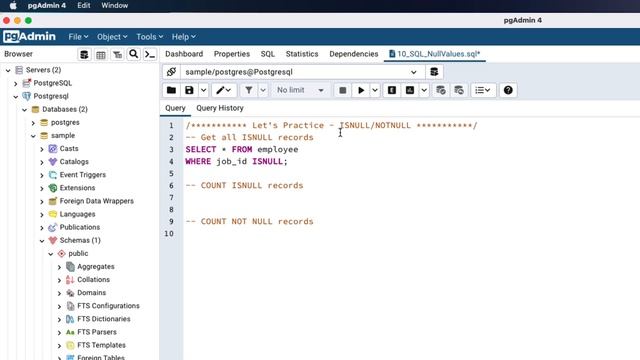Expand the Aggregates node
Screen dimensions: 640x360
tap(59, 267)
